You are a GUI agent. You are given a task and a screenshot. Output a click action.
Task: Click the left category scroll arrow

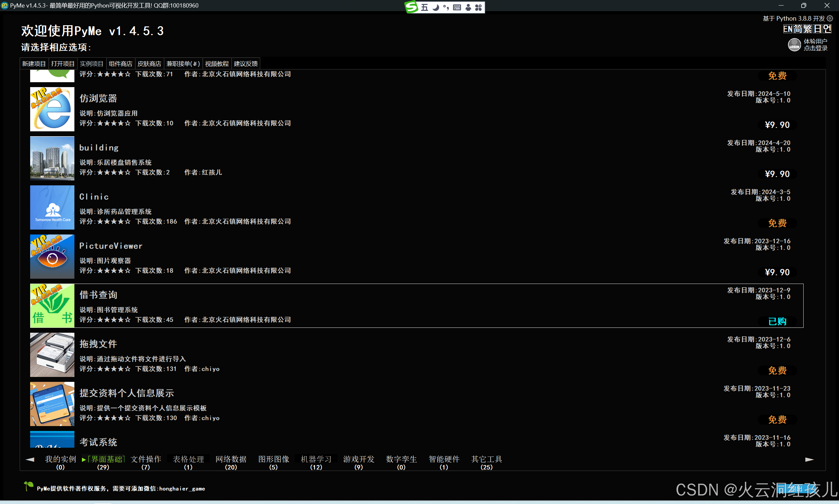pos(30,459)
